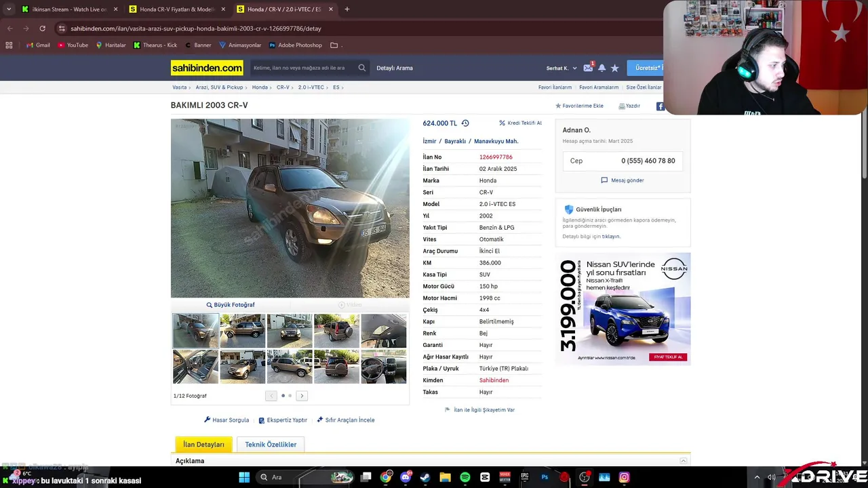Image resolution: width=868 pixels, height=488 pixels.
Task: Click Büyük Fotoğraf link
Action: 231,305
